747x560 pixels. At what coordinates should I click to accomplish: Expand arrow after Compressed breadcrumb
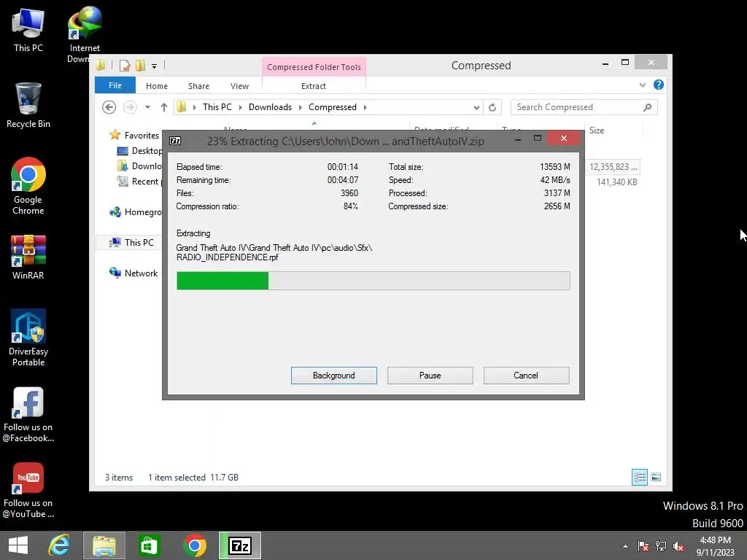pyautogui.click(x=365, y=107)
